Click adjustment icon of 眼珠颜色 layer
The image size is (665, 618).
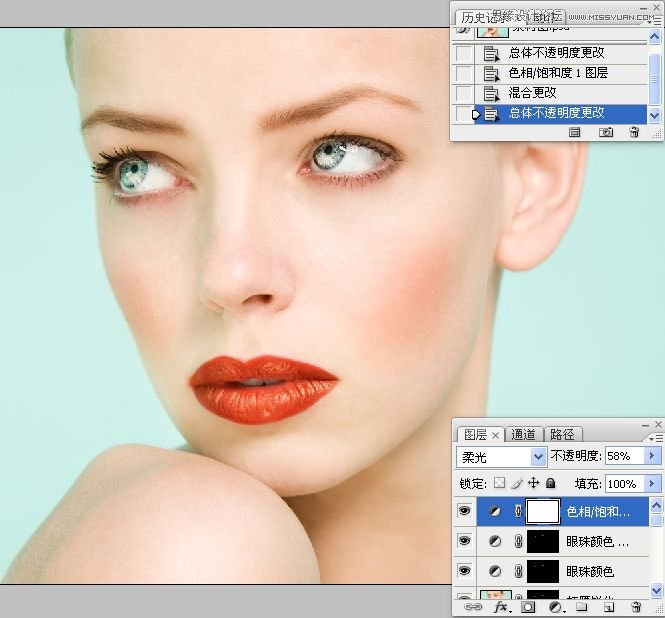point(495,572)
